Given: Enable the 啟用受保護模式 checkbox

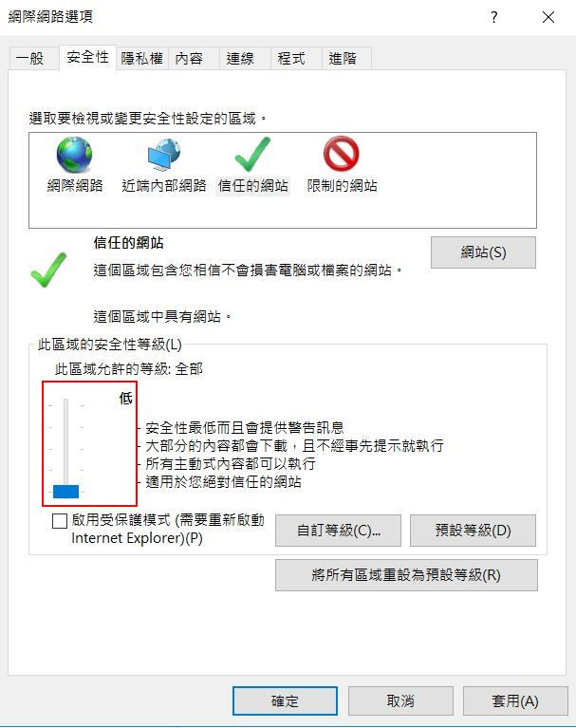Looking at the screenshot, I should pos(60,521).
